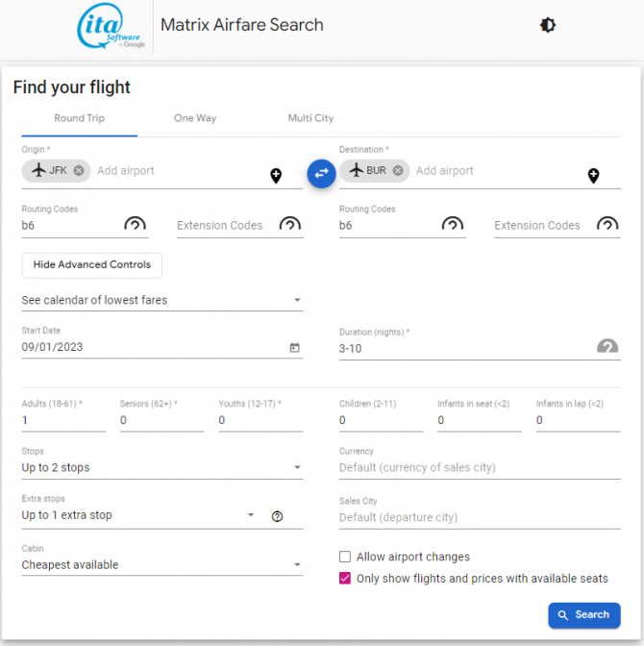Click the swap origin and destination button
This screenshot has width=644, height=646.
click(321, 172)
